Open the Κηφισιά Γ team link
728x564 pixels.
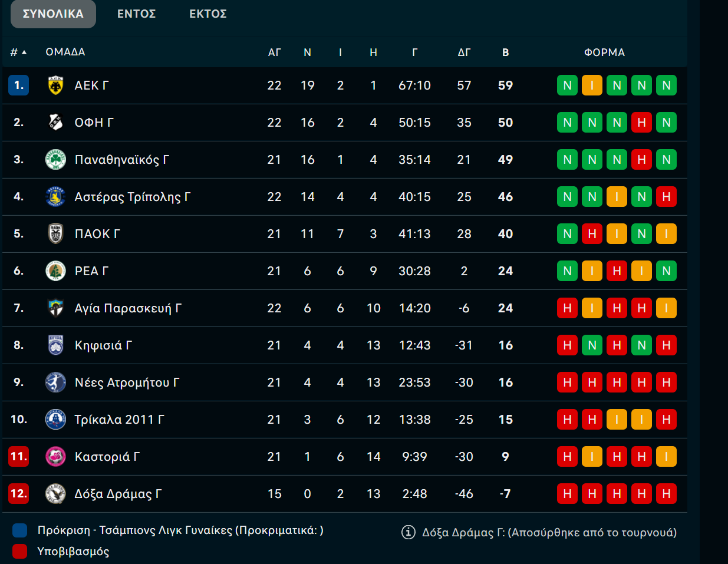103,345
